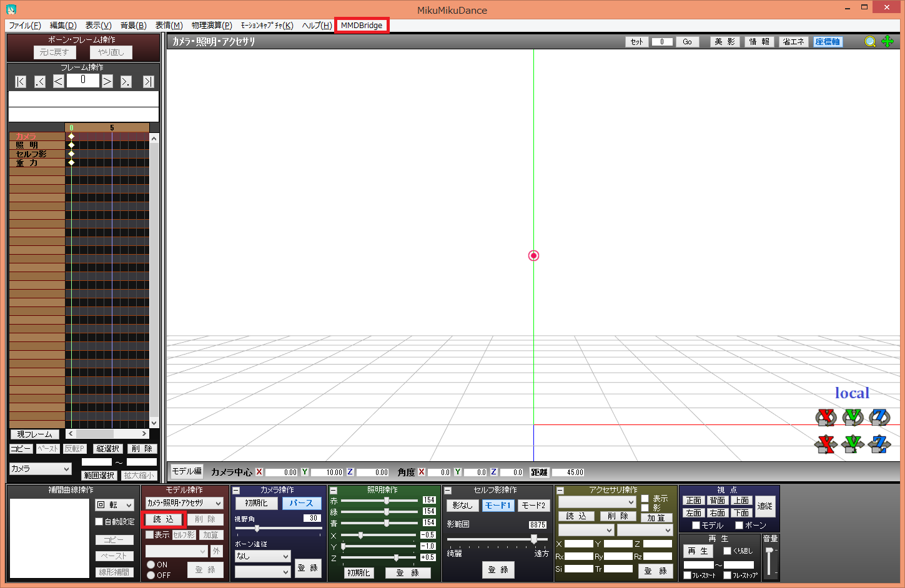This screenshot has width=905, height=588.
Task: Open the 背景(B) menu
Action: (134, 26)
